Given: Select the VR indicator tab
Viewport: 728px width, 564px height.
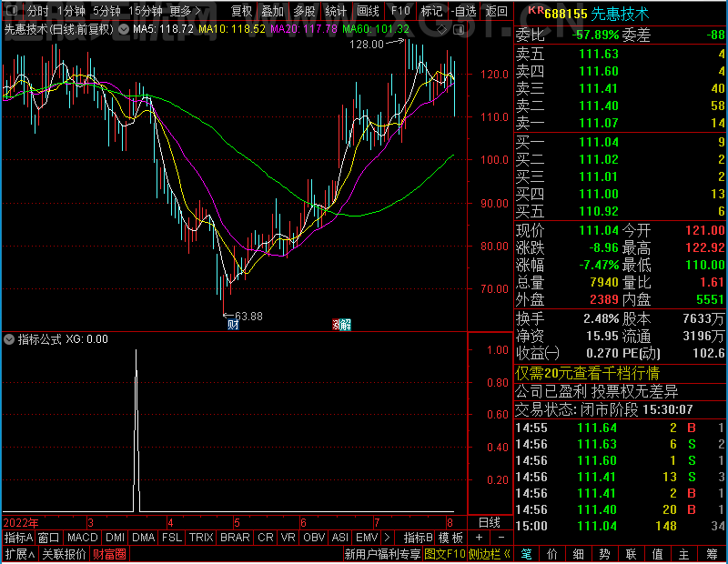Looking at the screenshot, I should tap(288, 538).
